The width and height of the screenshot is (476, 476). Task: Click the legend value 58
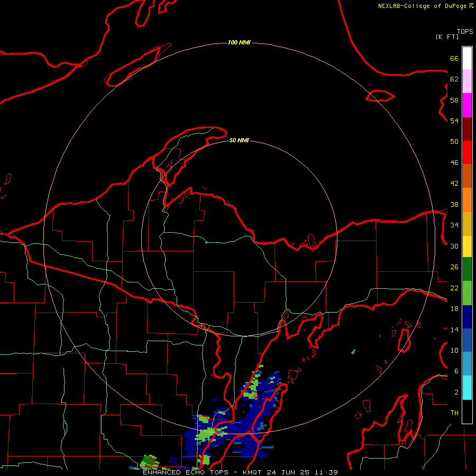[x=454, y=100]
